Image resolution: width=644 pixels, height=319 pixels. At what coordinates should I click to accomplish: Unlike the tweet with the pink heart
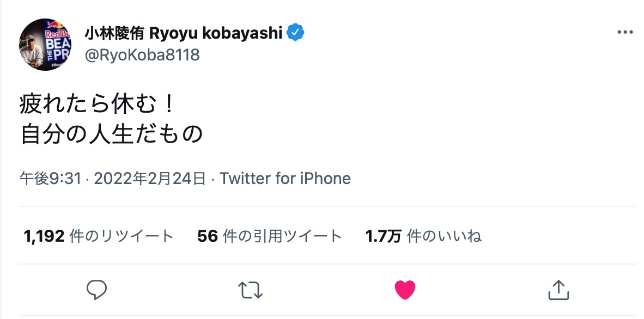(405, 290)
